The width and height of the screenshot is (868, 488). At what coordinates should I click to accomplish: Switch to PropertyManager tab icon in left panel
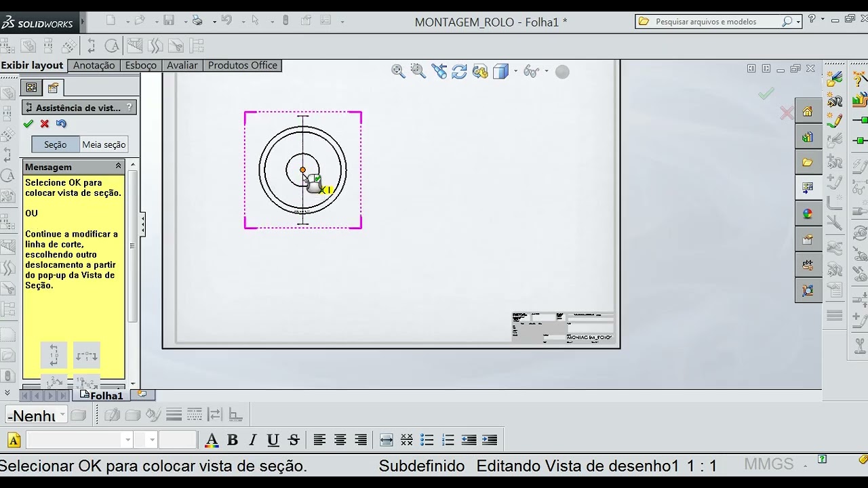point(53,87)
